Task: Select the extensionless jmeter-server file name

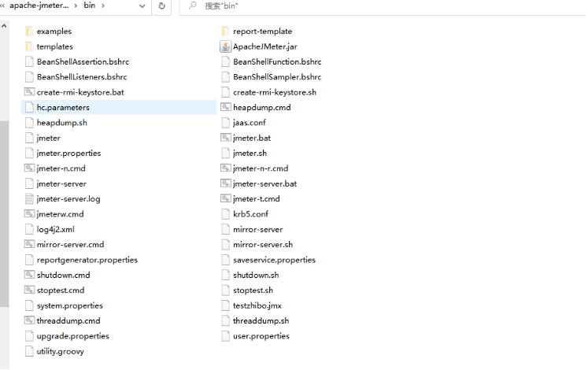Action: click(x=61, y=183)
